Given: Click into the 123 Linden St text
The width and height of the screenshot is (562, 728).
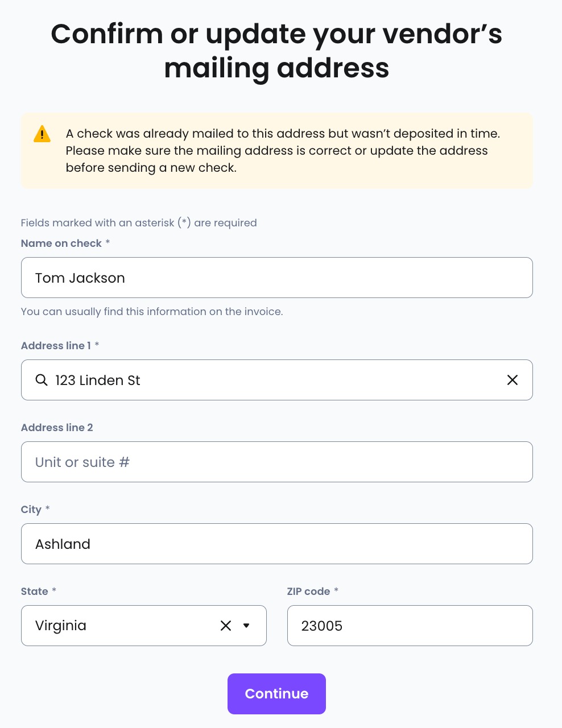Looking at the screenshot, I should [x=98, y=380].
